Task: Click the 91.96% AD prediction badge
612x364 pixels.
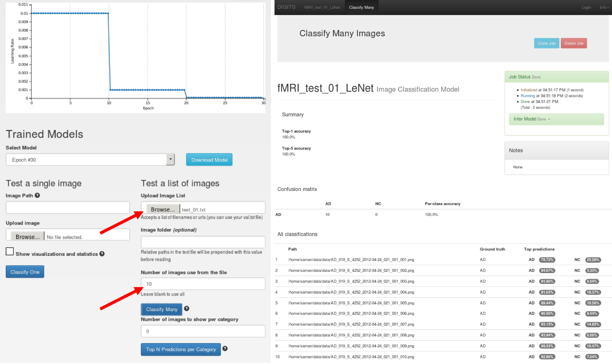Action: [x=547, y=281]
